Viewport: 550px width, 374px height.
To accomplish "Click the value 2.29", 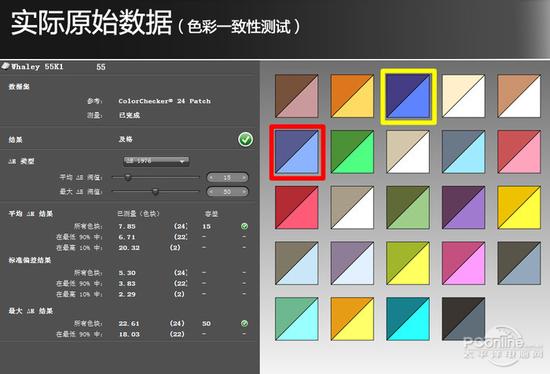I will click(127, 294).
